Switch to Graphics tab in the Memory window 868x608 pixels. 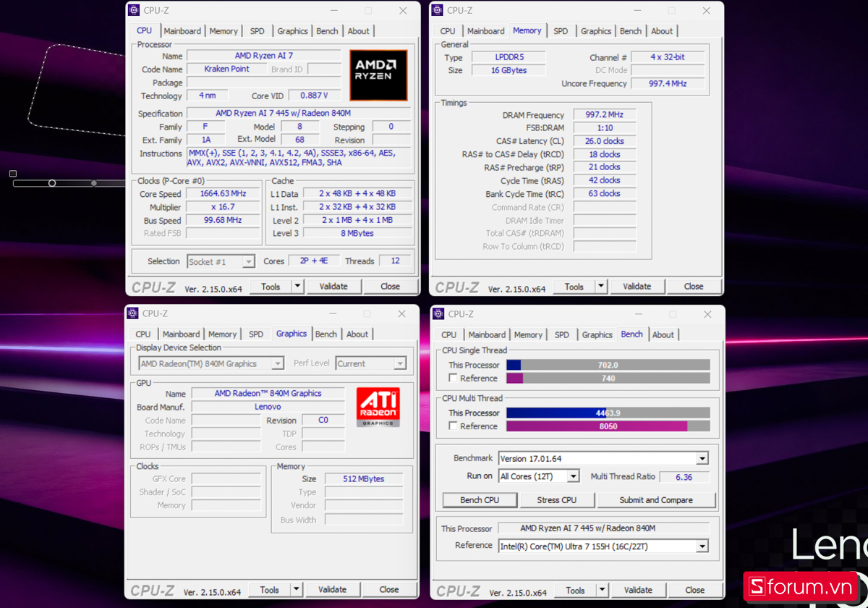coord(596,31)
